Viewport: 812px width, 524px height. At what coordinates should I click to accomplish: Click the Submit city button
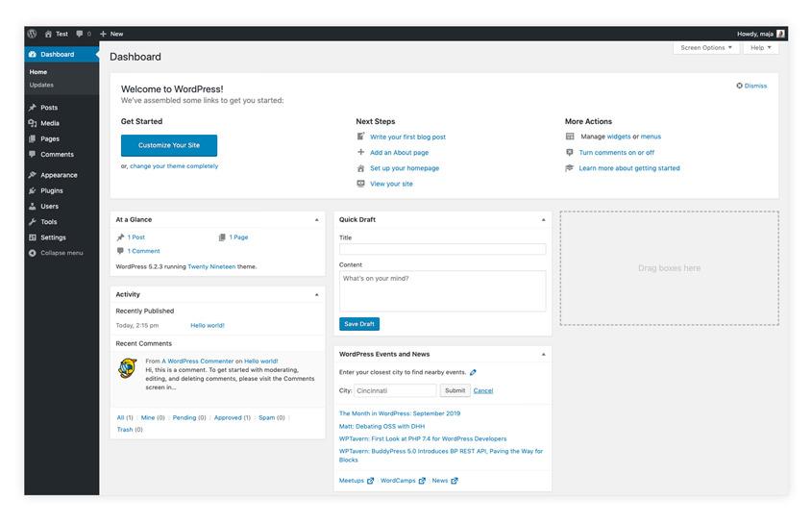pos(455,390)
